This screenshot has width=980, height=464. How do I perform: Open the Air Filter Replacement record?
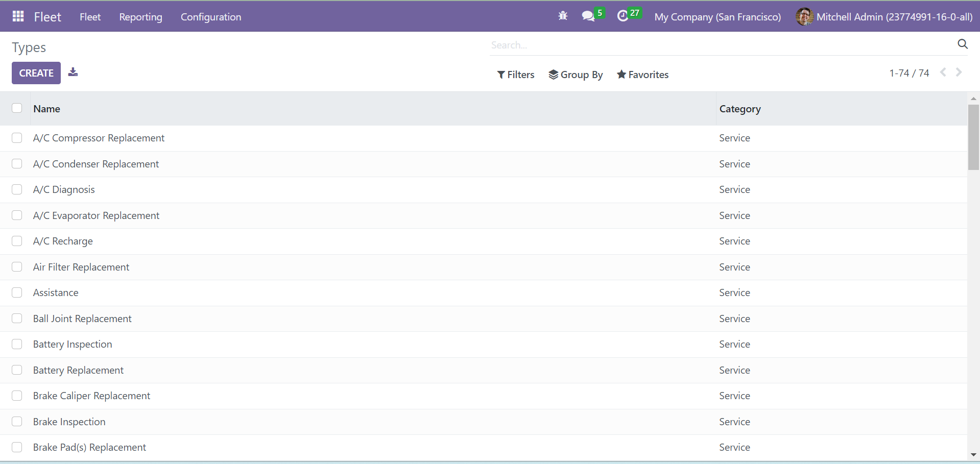[81, 267]
